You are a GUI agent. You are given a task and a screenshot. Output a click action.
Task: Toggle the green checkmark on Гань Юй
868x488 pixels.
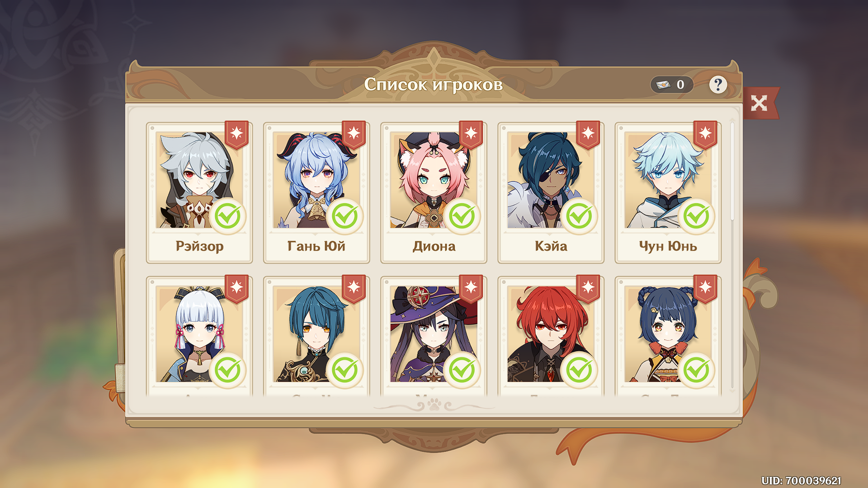[344, 216]
